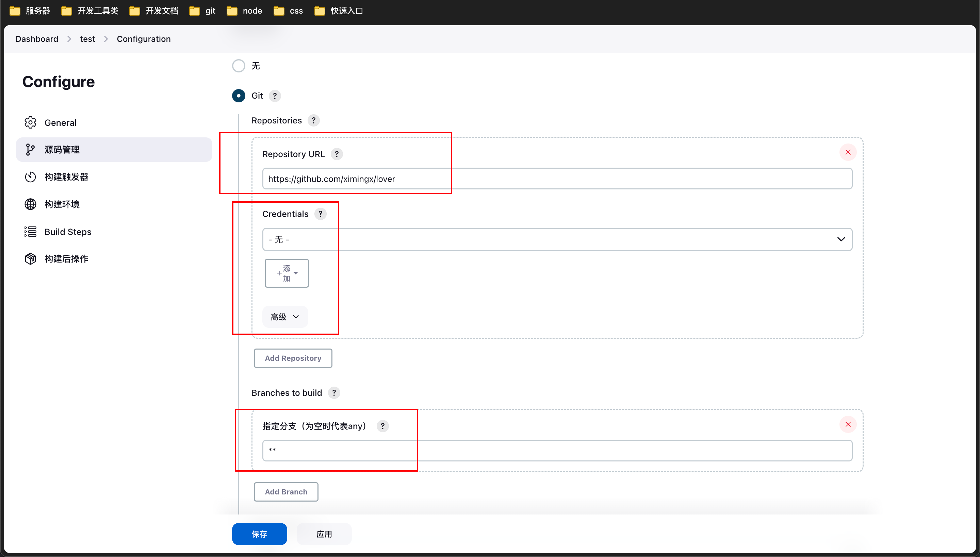
Task: Click the Repository URL input field
Action: (557, 179)
